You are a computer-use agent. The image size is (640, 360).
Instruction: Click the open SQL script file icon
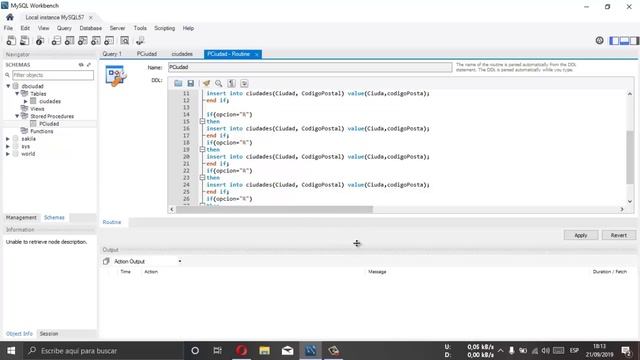24,40
